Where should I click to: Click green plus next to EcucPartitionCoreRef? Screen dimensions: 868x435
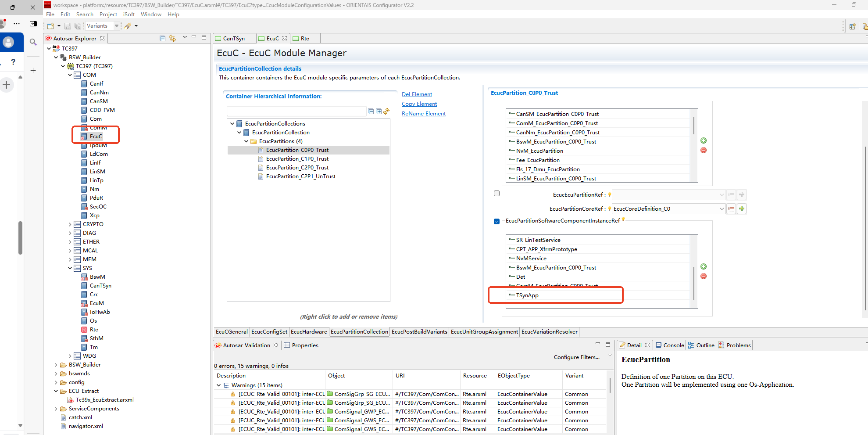tap(742, 209)
